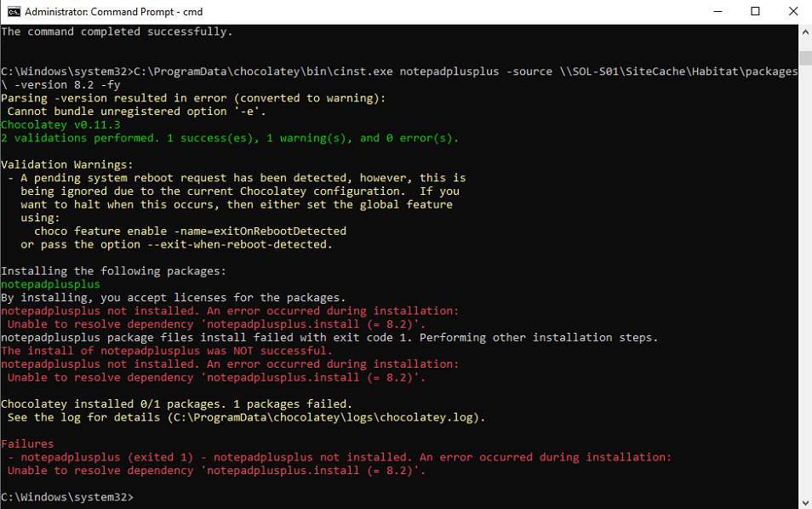Screen dimensions: 812x509
Task: Click the red 'Failures' heading
Action: pyautogui.click(x=27, y=443)
